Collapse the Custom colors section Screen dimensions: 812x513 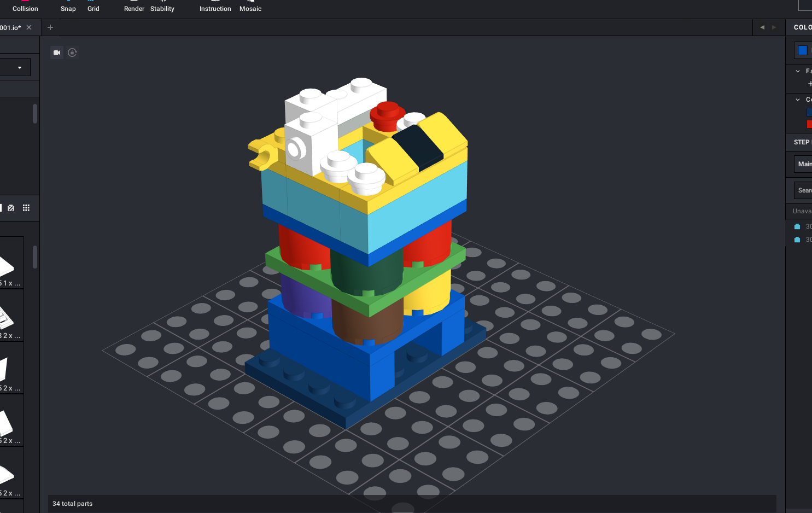(x=798, y=99)
